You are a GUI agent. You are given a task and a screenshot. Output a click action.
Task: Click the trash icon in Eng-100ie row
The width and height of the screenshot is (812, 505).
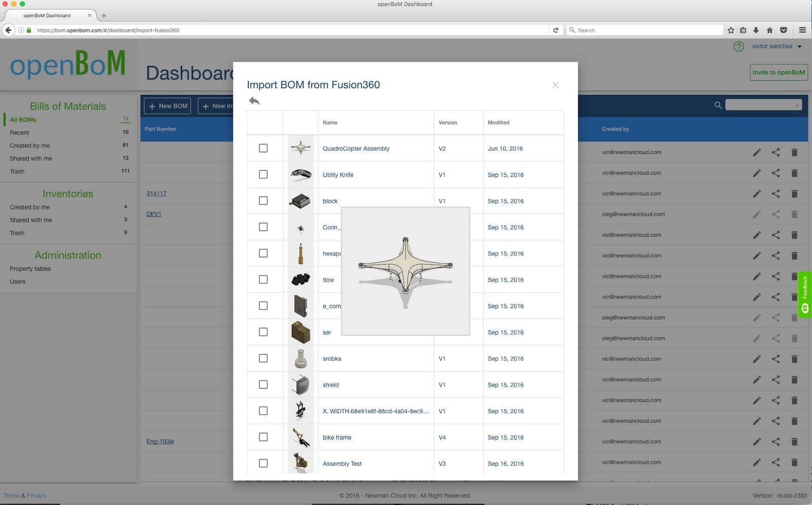pyautogui.click(x=794, y=442)
